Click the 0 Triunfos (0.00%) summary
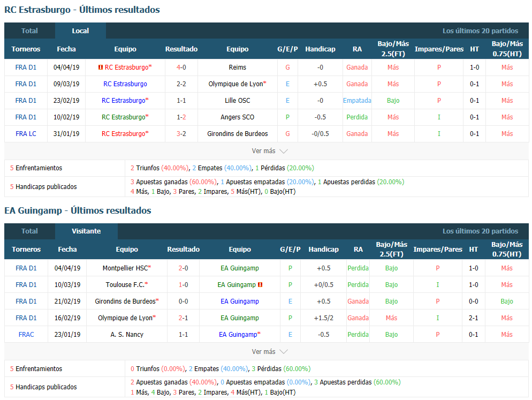The width and height of the screenshot is (532, 400). pos(158,369)
